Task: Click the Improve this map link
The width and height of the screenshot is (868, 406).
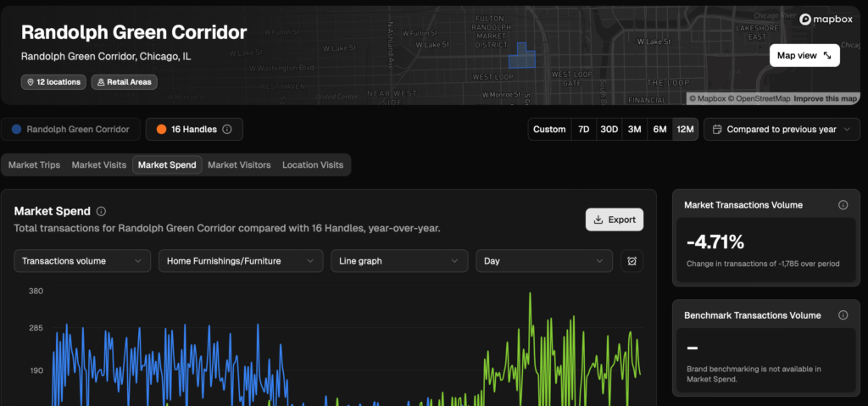Action: (826, 98)
